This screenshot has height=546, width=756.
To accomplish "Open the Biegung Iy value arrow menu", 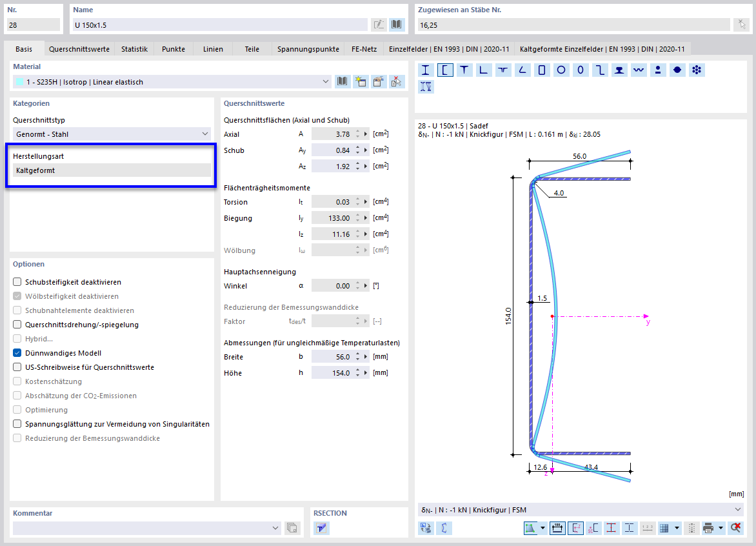I will click(x=366, y=218).
